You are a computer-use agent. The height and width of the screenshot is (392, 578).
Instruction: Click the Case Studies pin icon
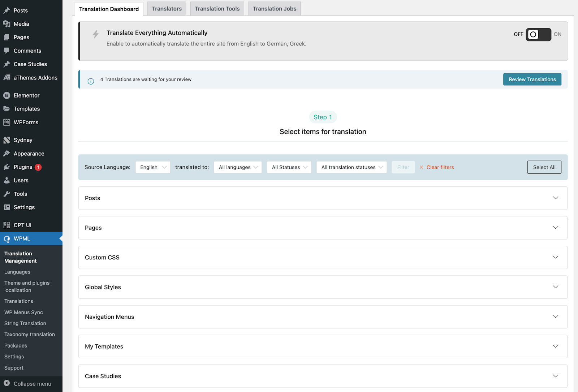coord(7,64)
